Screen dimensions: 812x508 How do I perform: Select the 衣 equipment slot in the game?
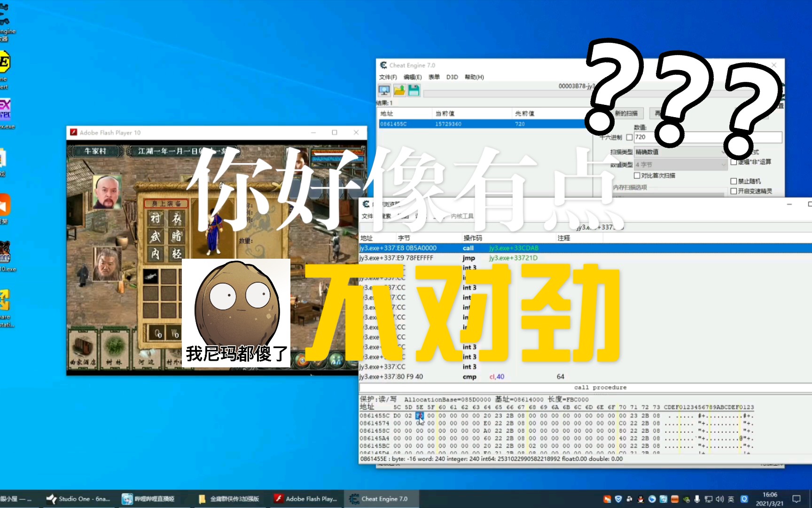point(177,218)
